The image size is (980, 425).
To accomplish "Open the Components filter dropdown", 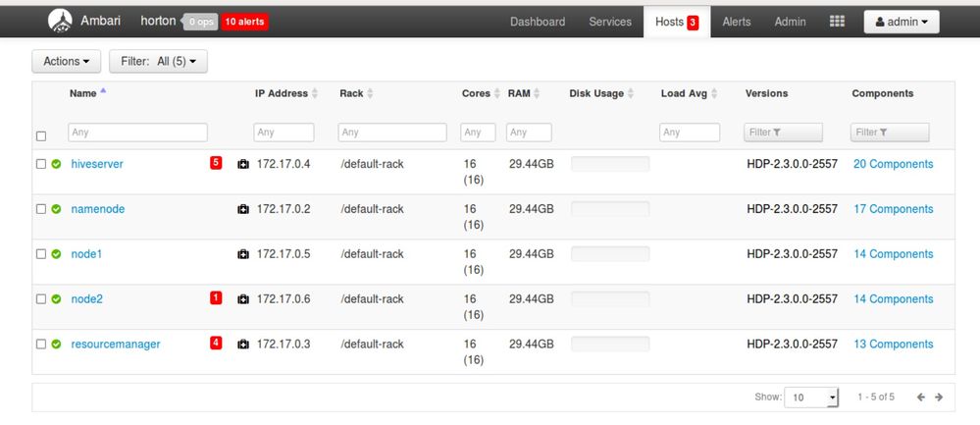I will [890, 133].
